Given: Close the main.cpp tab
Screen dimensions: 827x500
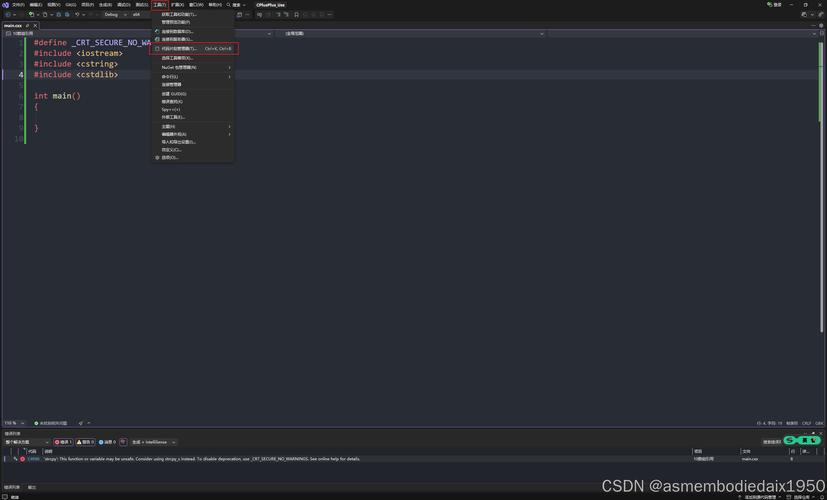Looking at the screenshot, I should click(35, 25).
